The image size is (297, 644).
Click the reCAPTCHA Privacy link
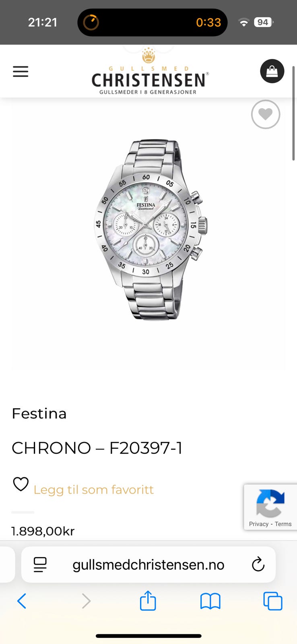pyautogui.click(x=258, y=524)
